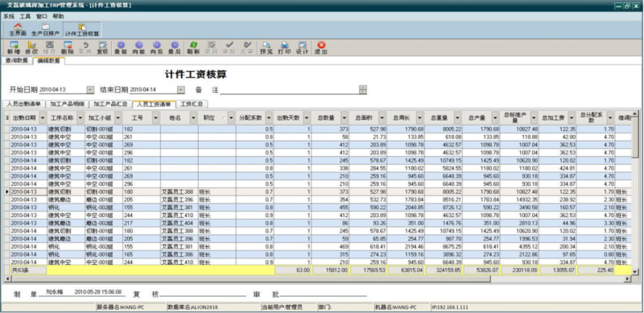The height and width of the screenshot is (313, 644).
Task: Click total cell 15812.00 in summary row
Action: point(331,270)
